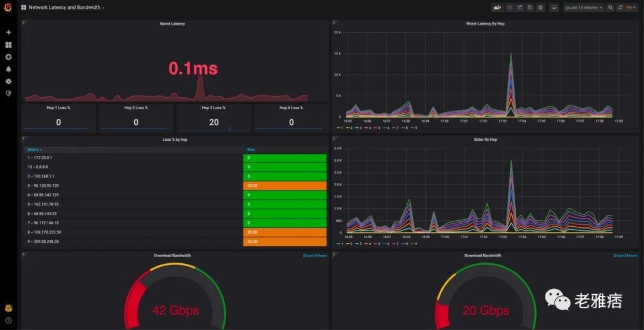Click the Save dashboard icon
The image size is (644, 330).
[x=530, y=7]
